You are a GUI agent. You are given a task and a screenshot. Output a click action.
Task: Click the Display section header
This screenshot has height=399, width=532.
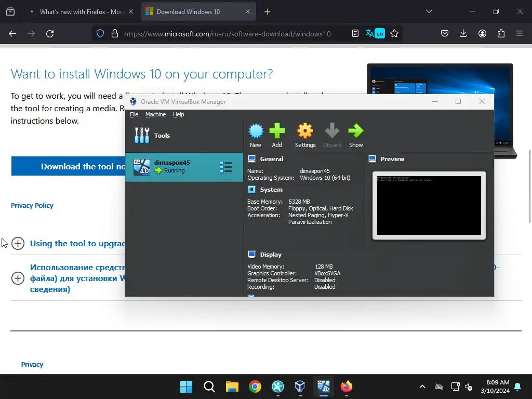click(x=271, y=255)
